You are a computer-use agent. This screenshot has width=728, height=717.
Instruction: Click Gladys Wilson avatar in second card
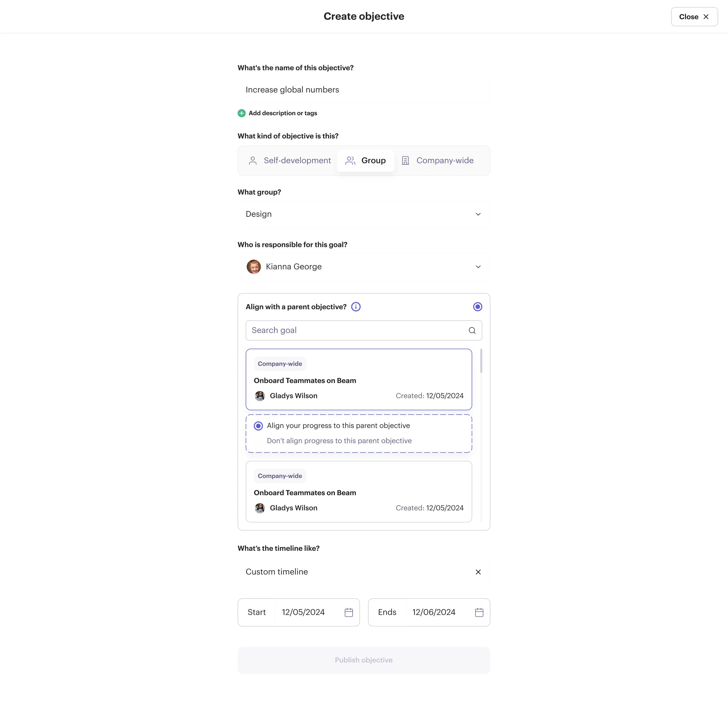(260, 508)
